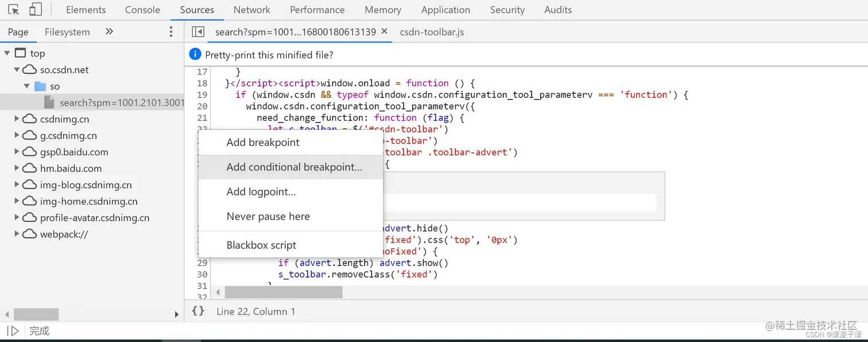Click the Pretty-print this minified file message
The image size is (868, 342).
(x=269, y=55)
